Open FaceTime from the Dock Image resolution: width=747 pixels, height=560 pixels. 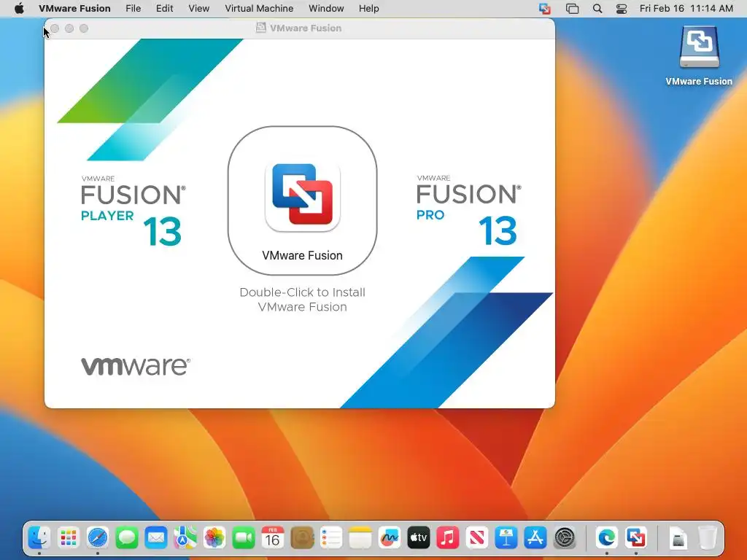[244, 538]
